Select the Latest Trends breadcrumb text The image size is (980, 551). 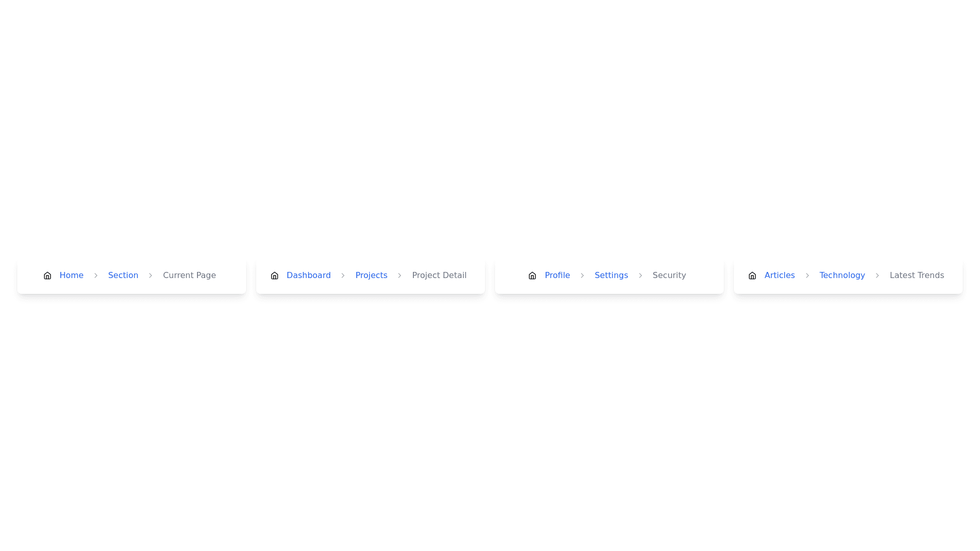click(917, 275)
